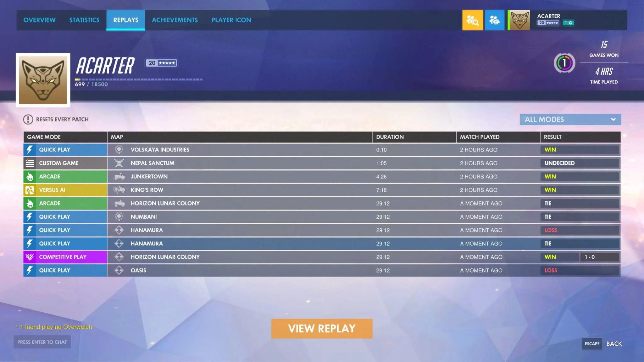Click the VIEW REPLAY button

(322, 329)
